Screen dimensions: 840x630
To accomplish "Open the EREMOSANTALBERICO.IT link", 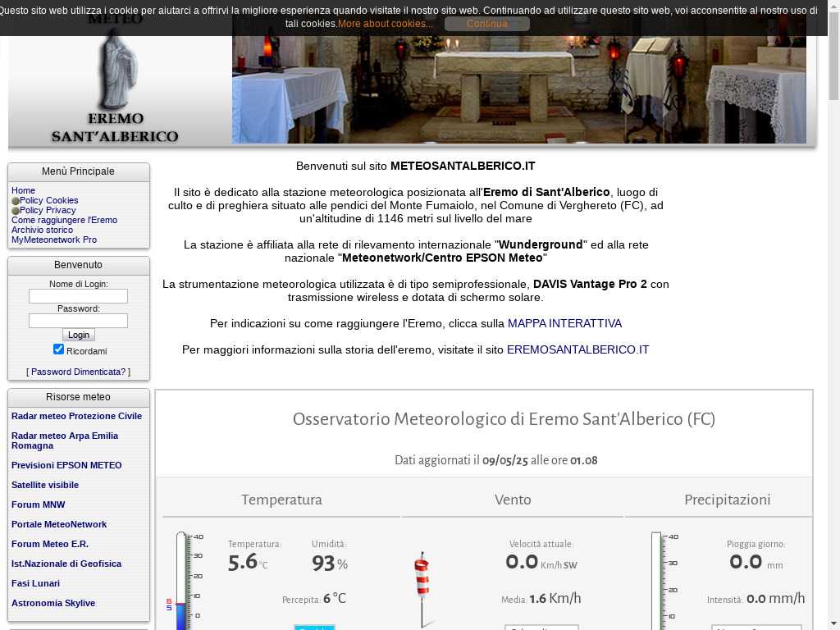I will [577, 349].
